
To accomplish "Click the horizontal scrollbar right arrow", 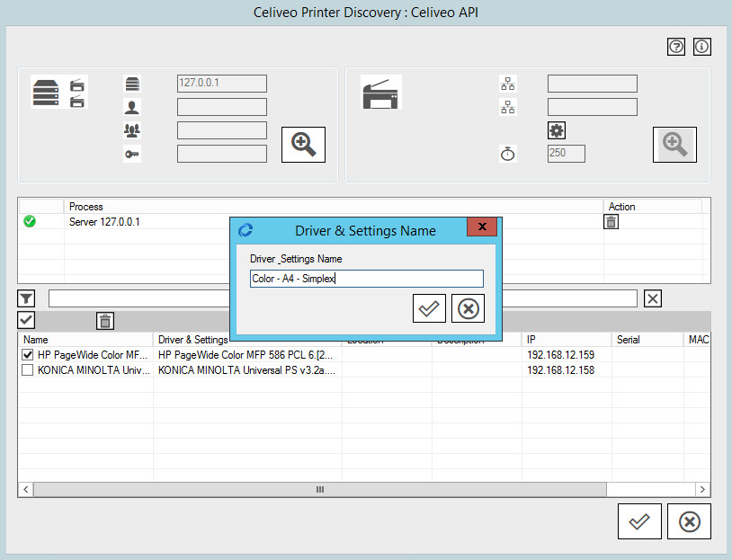I will pos(703,490).
